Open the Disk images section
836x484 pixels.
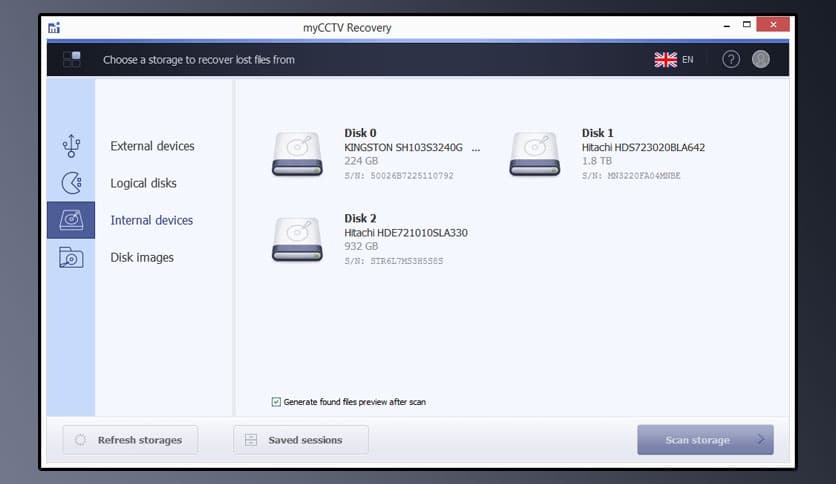tap(142, 257)
